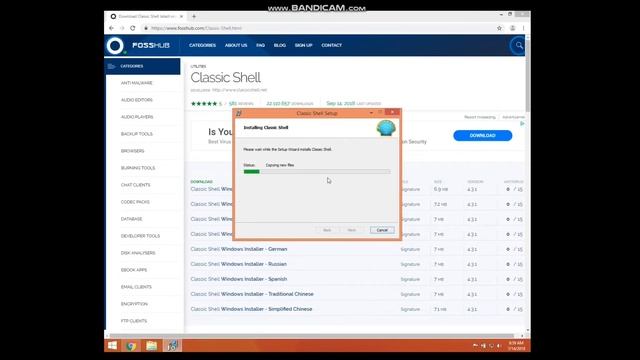The width and height of the screenshot is (640, 360).
Task: Click the browser address bar
Action: click(318, 28)
